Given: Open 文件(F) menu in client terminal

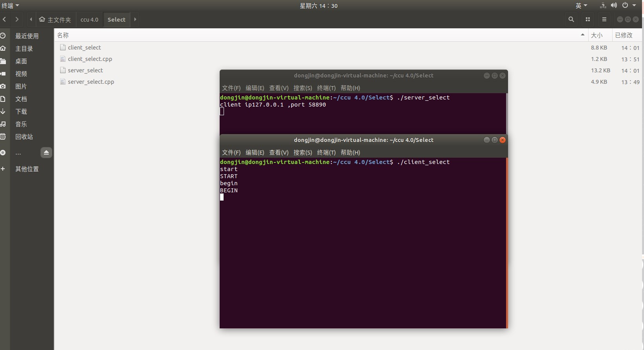Looking at the screenshot, I should coord(231,153).
